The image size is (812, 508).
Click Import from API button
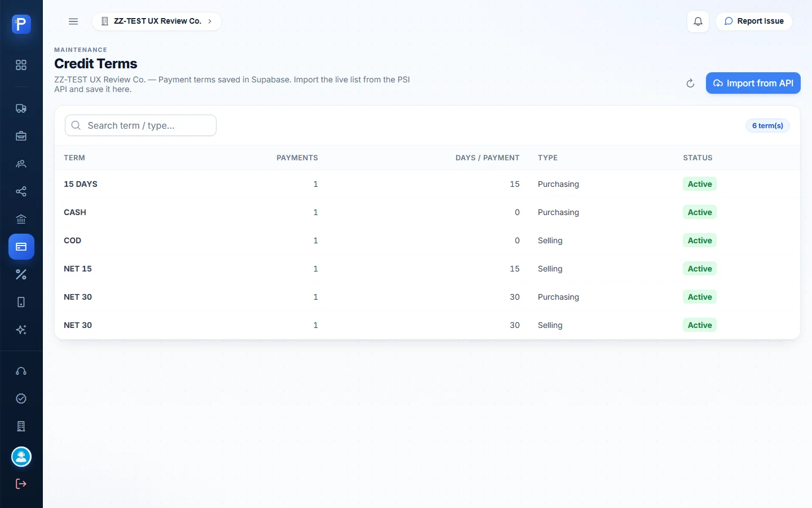point(753,84)
